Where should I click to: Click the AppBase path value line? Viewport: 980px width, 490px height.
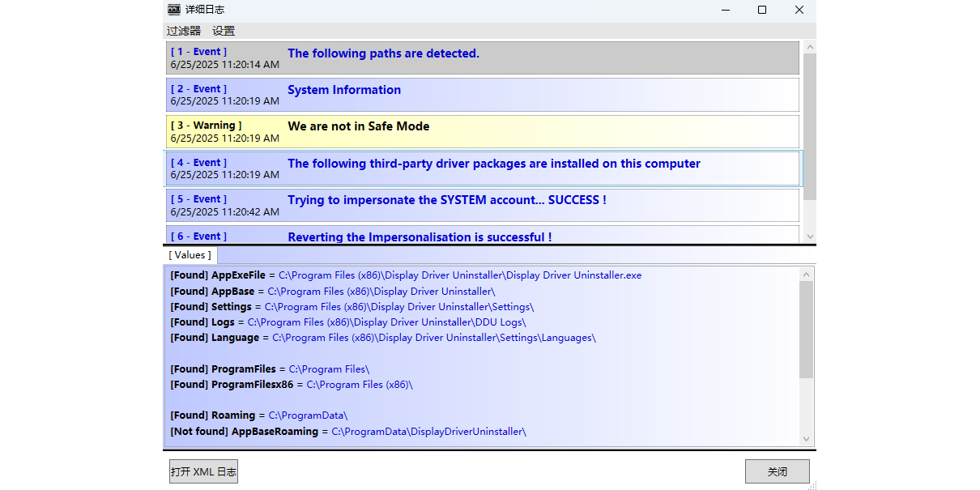(333, 292)
